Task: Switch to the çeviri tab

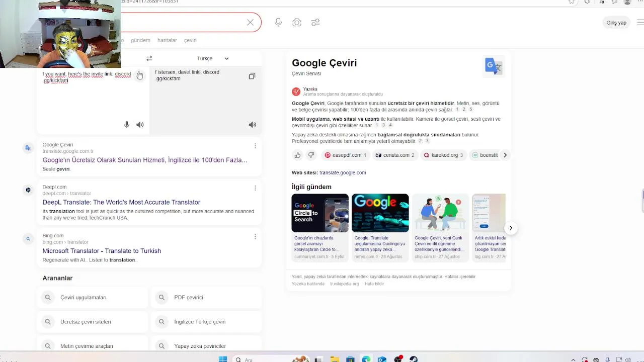Action: [190, 40]
